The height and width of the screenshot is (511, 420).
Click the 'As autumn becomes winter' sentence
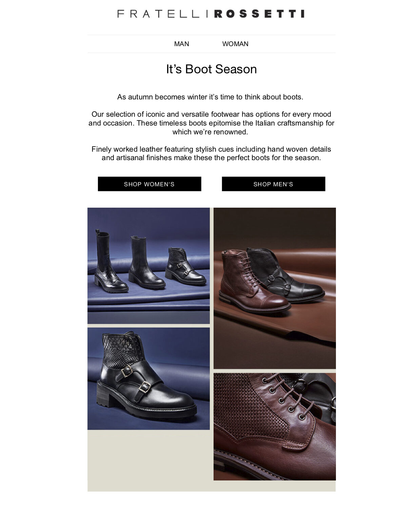(x=210, y=97)
